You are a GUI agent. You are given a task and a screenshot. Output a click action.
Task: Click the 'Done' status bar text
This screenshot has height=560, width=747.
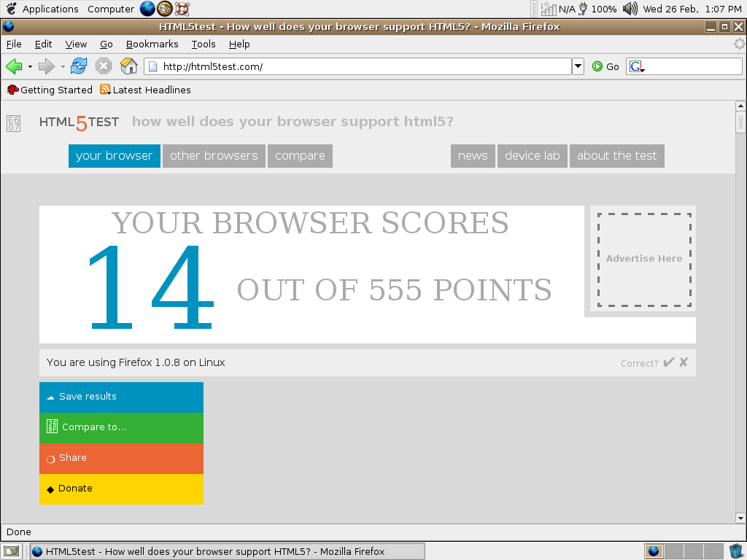tap(19, 532)
